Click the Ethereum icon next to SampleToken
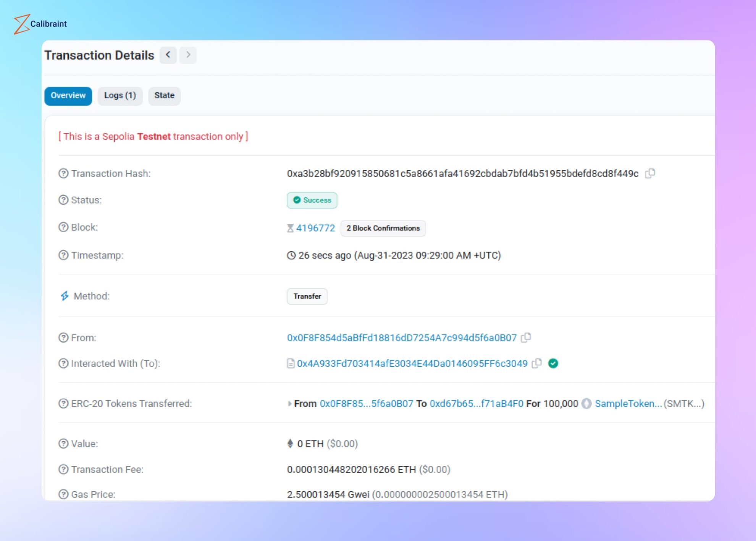 586,404
